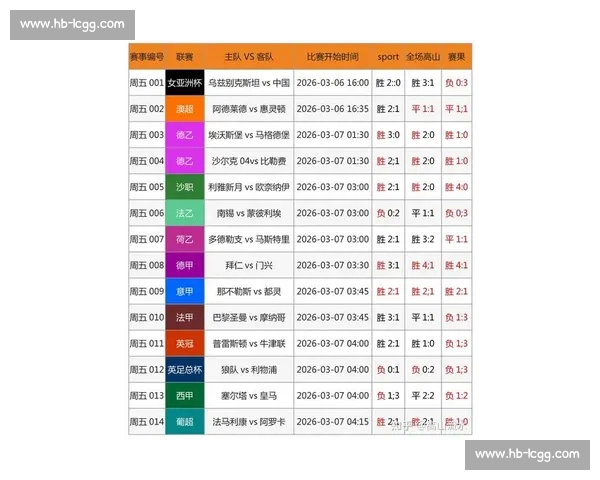This screenshot has height=480, width=600.
Task: Click 2026-03-07 04:00 in the 西甲 row
Action: coord(333,395)
